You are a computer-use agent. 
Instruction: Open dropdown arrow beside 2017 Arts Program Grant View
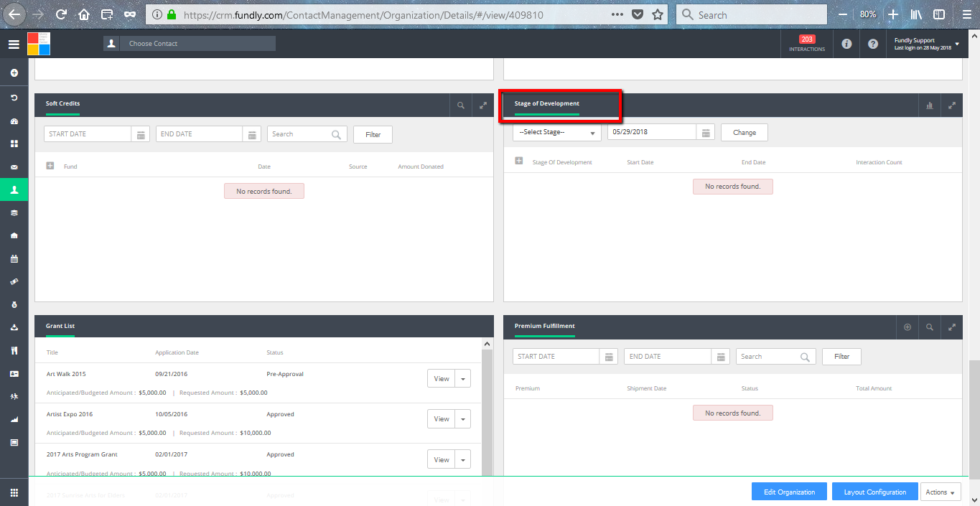pos(463,459)
